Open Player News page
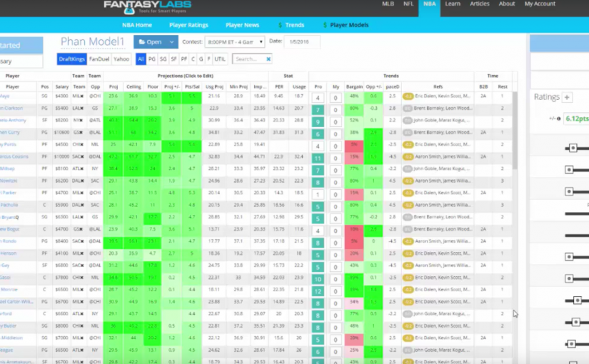This screenshot has height=364, width=589. coord(242,25)
